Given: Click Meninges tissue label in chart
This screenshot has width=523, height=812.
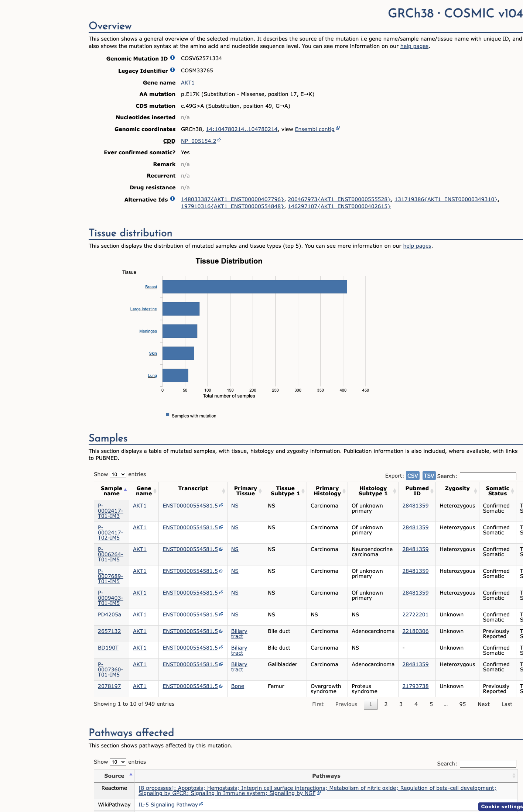Looking at the screenshot, I should (x=148, y=331).
